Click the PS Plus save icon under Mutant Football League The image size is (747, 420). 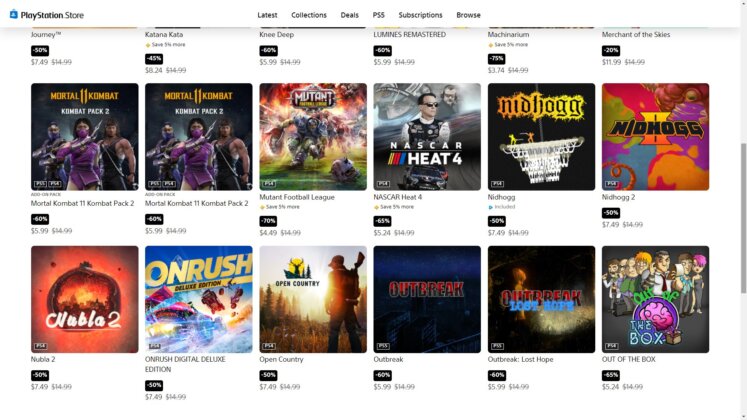[262, 207]
